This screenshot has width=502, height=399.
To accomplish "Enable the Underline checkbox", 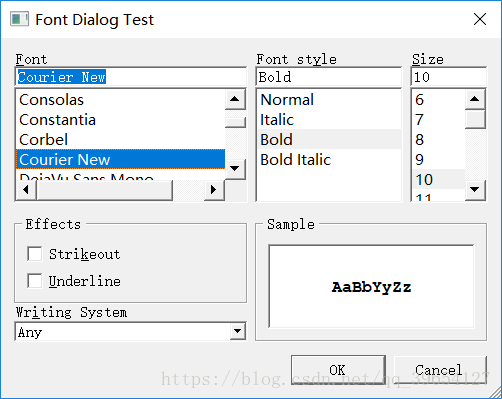I will tap(35, 281).
